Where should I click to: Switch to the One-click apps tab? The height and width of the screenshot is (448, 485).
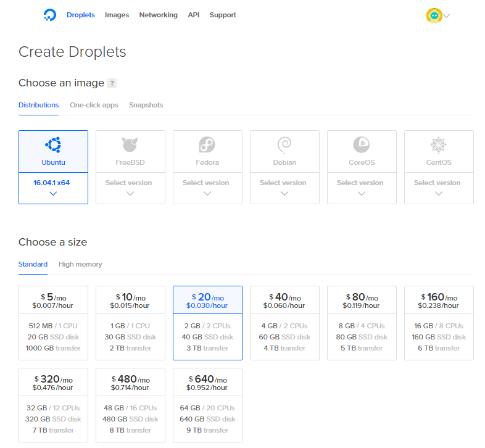[94, 106]
